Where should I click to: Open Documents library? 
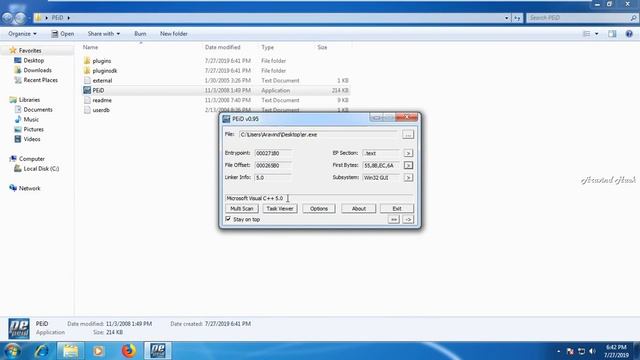(x=38, y=109)
